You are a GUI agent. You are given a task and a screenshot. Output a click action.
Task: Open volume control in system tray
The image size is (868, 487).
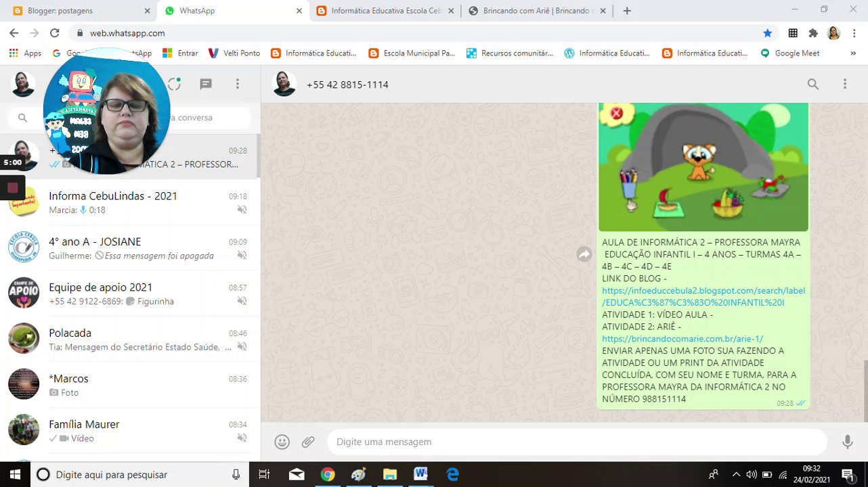(x=751, y=474)
